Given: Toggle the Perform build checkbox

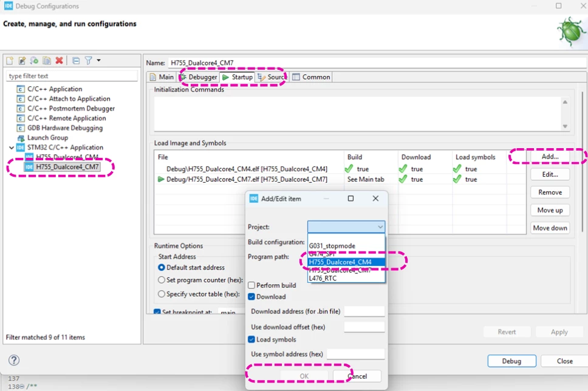Looking at the screenshot, I should pos(251,285).
